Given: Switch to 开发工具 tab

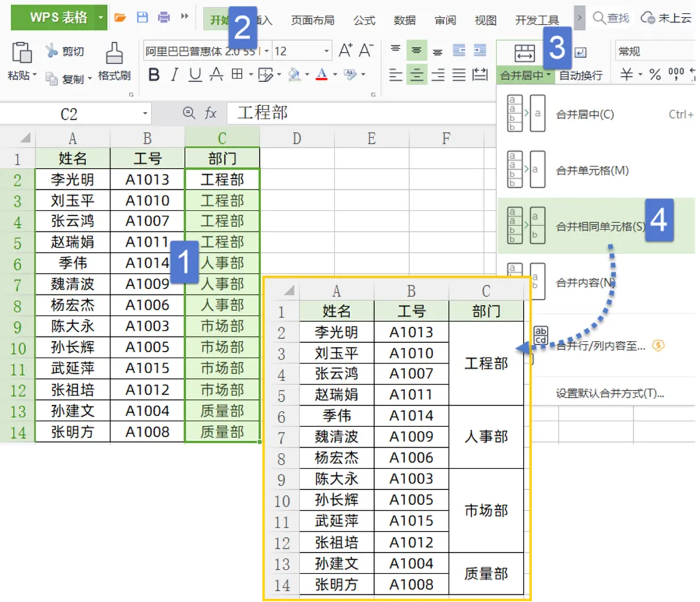Looking at the screenshot, I should tap(537, 20).
